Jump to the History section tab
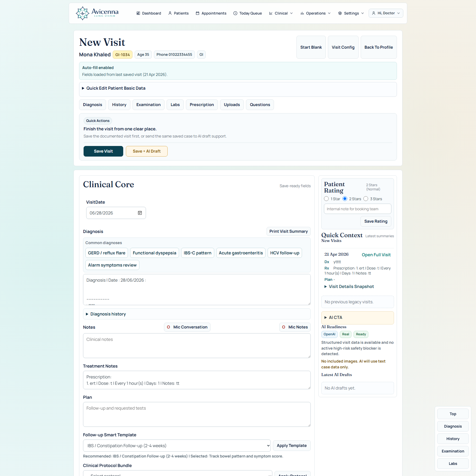 coord(119,105)
